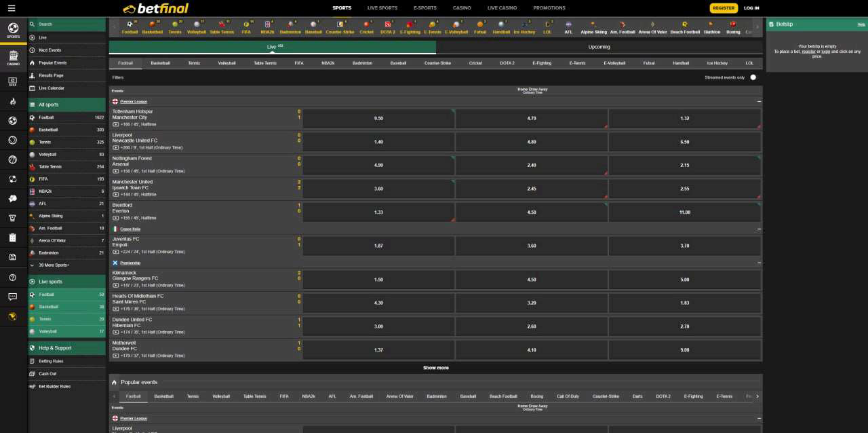Open Live Casino in top navigation
This screenshot has height=433, width=868.
pos(502,8)
